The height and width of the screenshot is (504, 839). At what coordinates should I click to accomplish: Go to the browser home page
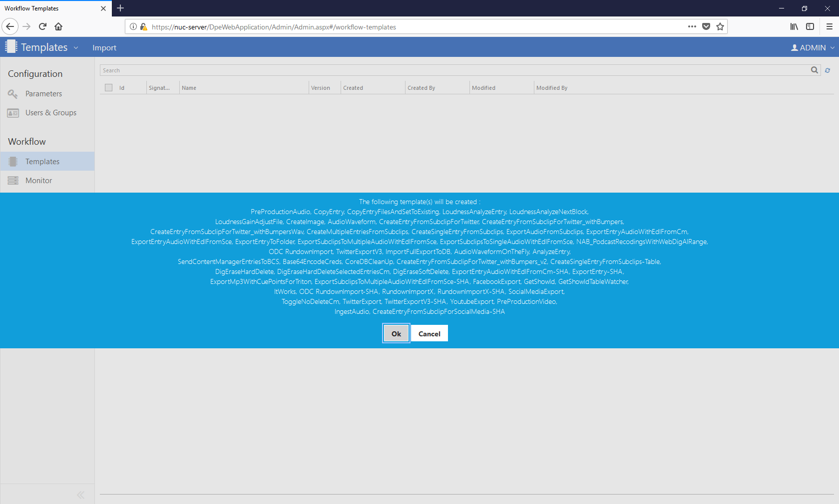click(58, 26)
